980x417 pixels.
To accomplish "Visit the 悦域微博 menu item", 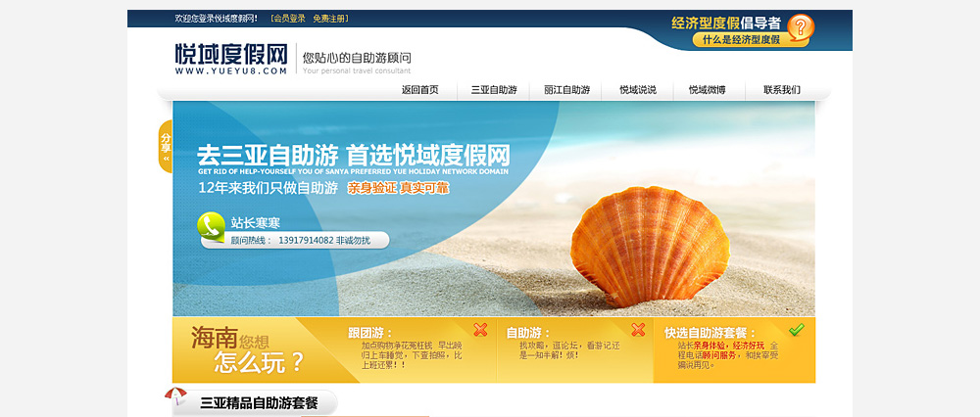I will (707, 90).
